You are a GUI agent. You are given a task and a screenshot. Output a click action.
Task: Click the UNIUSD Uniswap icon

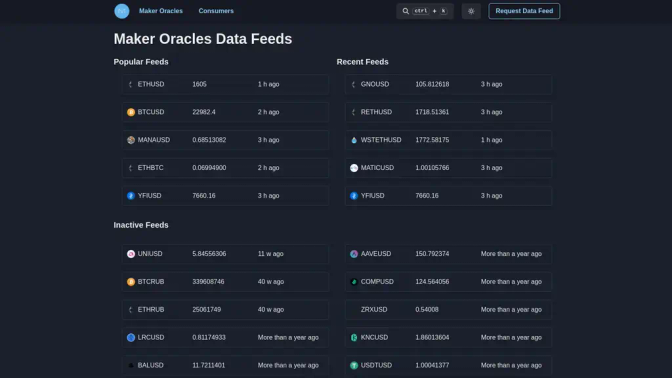click(x=131, y=254)
